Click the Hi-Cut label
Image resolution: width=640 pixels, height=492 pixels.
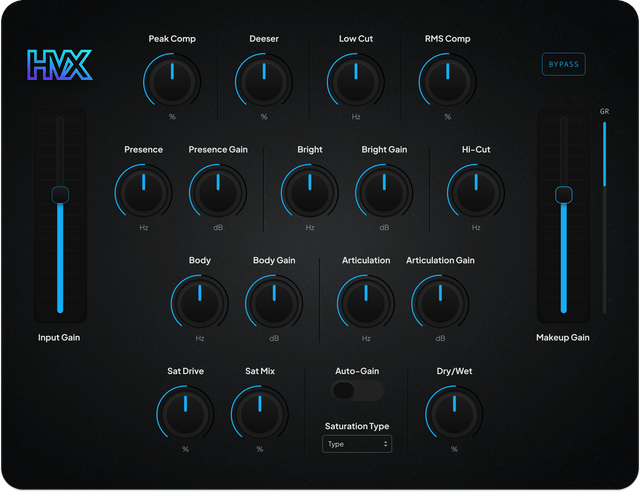point(476,149)
